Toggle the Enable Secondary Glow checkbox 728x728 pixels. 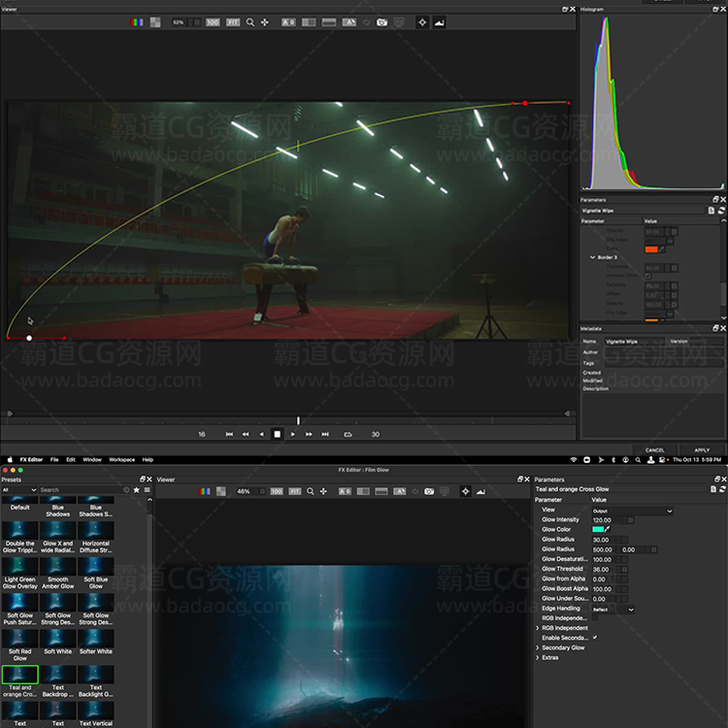tap(595, 638)
